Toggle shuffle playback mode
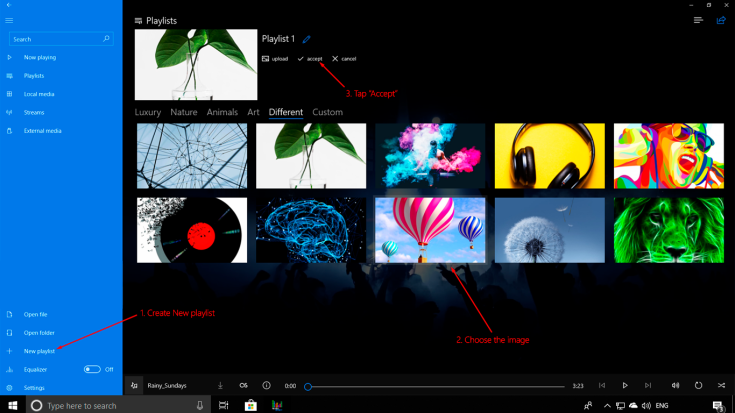This screenshot has width=735, height=413. (x=721, y=385)
